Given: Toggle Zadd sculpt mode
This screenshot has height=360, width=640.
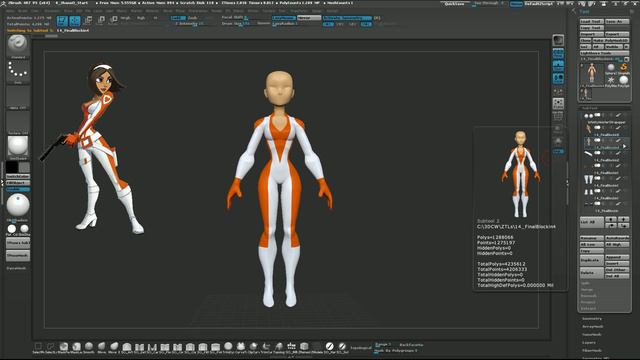Looking at the screenshot, I should 178,18.
